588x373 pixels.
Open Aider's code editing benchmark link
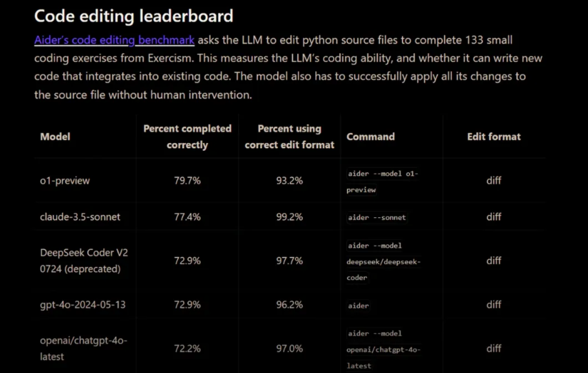coord(114,40)
